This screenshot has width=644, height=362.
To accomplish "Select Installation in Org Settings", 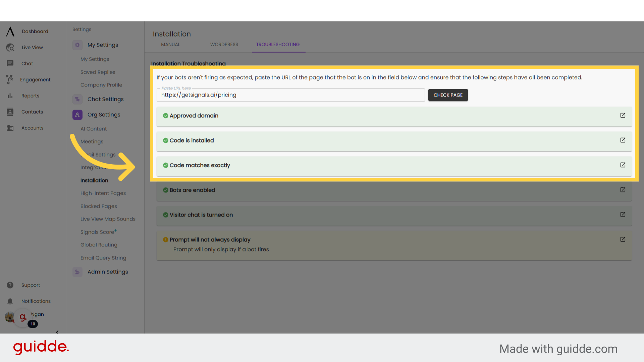I will pyautogui.click(x=94, y=180).
